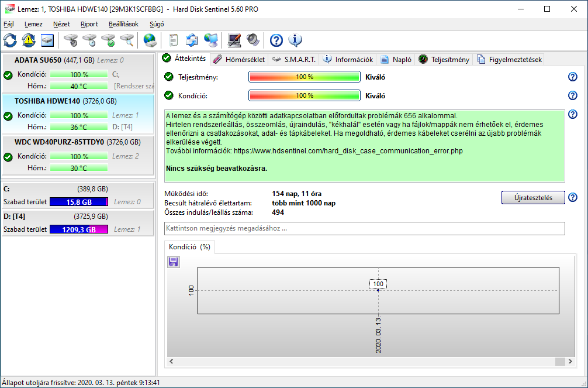
Task: Select the Kondíció (%) chart tab
Action: click(190, 247)
